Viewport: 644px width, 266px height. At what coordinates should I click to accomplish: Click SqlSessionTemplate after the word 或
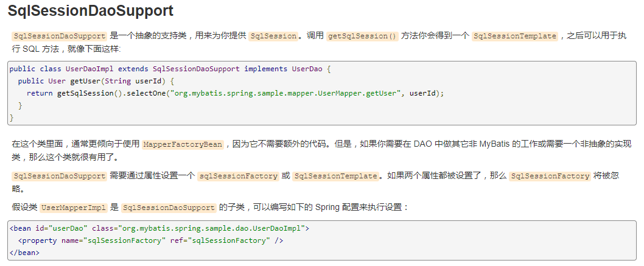(335, 176)
